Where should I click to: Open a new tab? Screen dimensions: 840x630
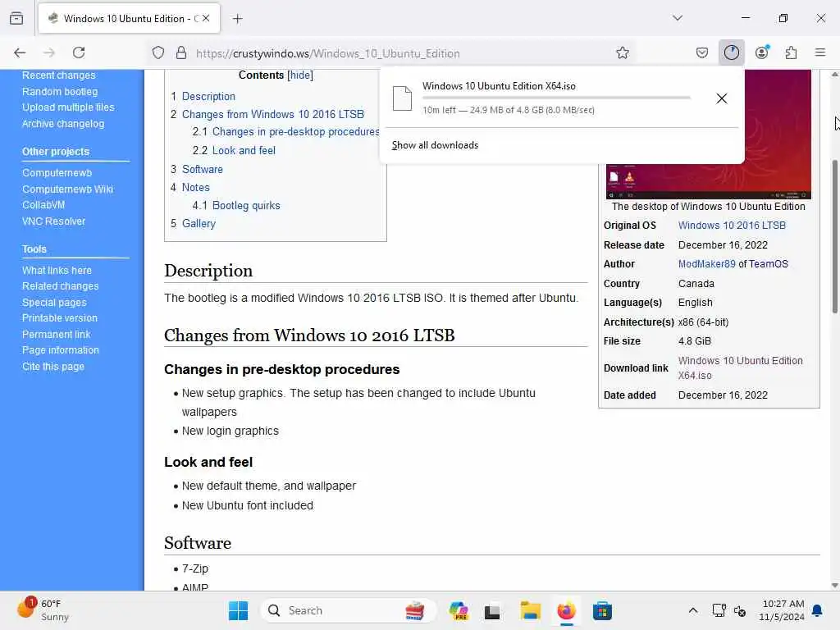(237, 19)
